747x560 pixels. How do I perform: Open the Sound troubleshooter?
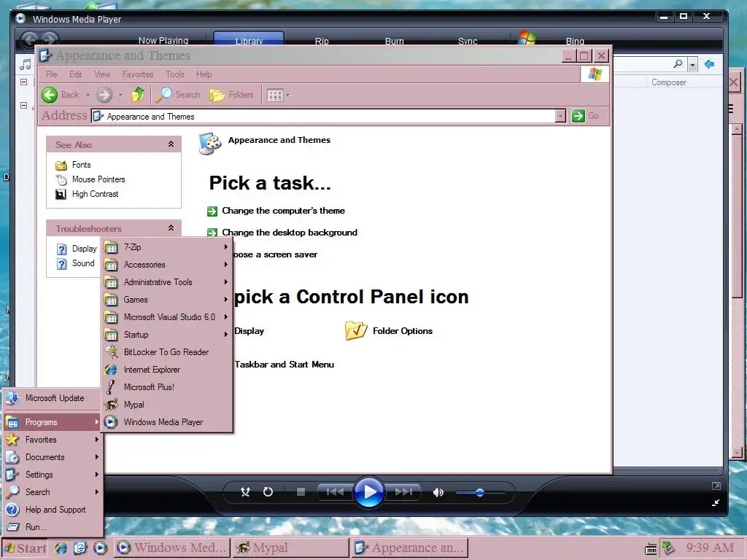(x=83, y=263)
